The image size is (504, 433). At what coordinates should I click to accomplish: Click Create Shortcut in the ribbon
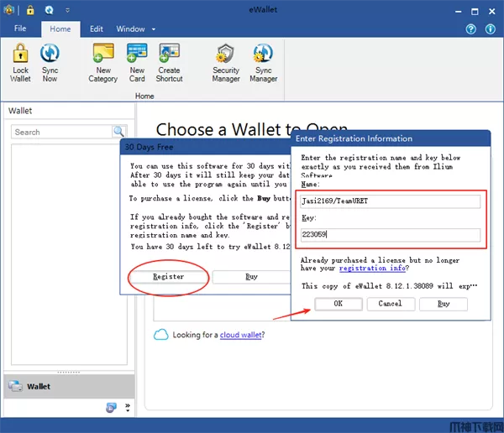(x=169, y=62)
